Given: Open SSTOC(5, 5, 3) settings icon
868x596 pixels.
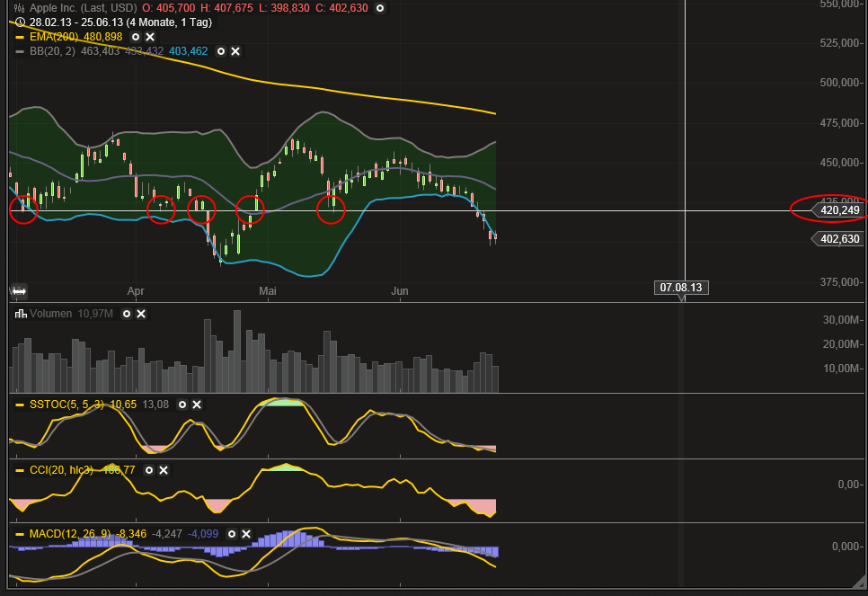Looking at the screenshot, I should pos(182,405).
